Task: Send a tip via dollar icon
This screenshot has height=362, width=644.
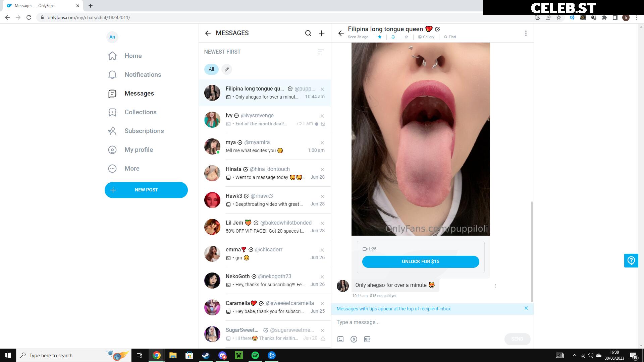Action: 354,339
